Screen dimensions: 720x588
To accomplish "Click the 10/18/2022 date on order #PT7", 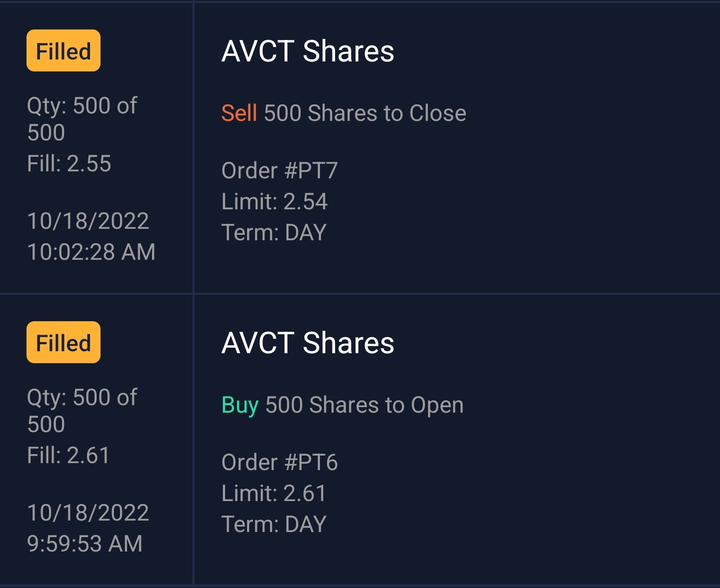I will [88, 221].
